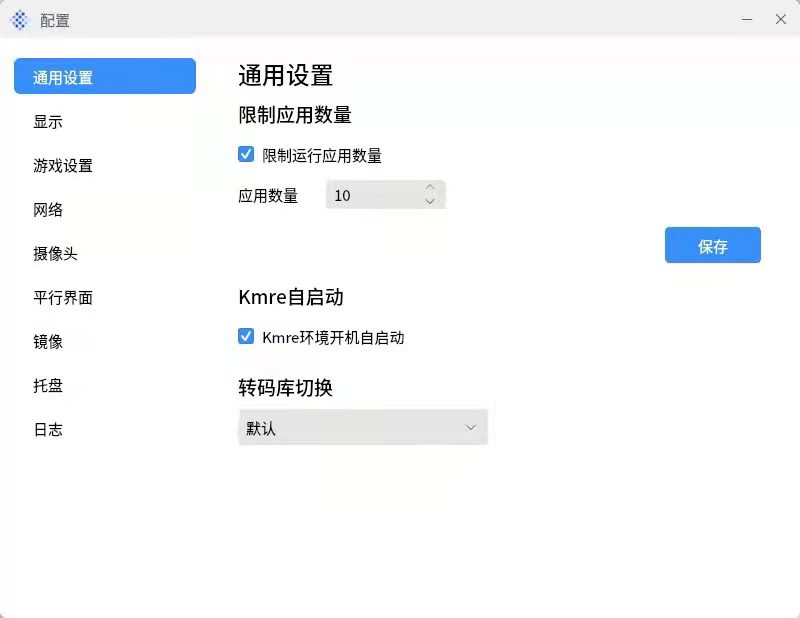Open the 转码库切换 dropdown showing 默认
Image resolution: width=800 pixels, height=618 pixels.
coord(363,426)
